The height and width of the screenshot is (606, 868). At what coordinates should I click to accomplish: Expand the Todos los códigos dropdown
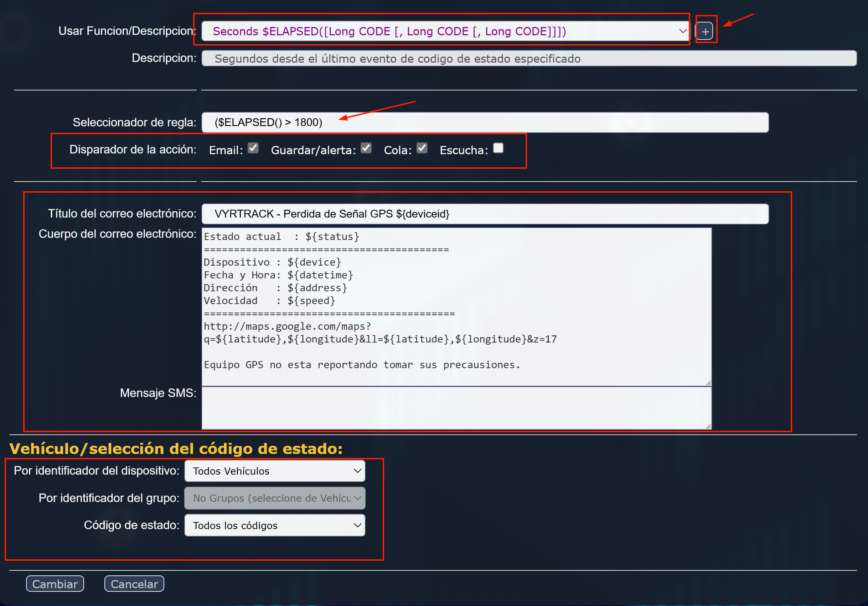pyautogui.click(x=274, y=525)
